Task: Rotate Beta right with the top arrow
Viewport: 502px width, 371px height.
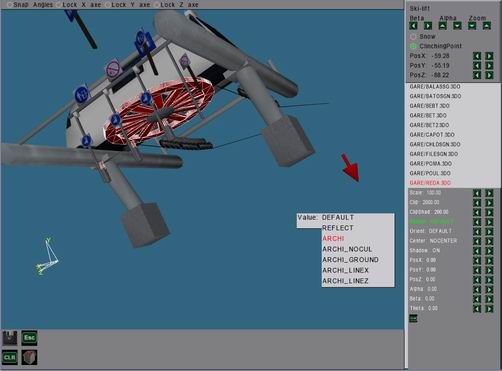Action: [x=428, y=26]
